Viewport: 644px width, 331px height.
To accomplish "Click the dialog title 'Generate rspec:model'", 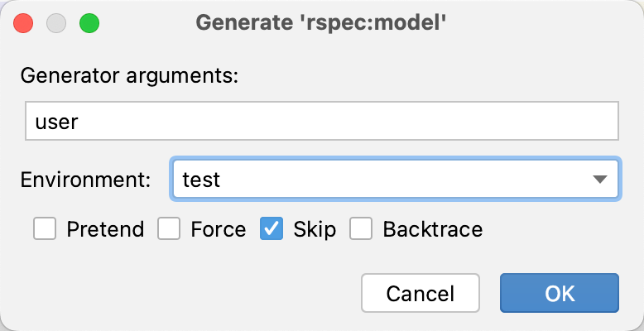I will pos(321,23).
